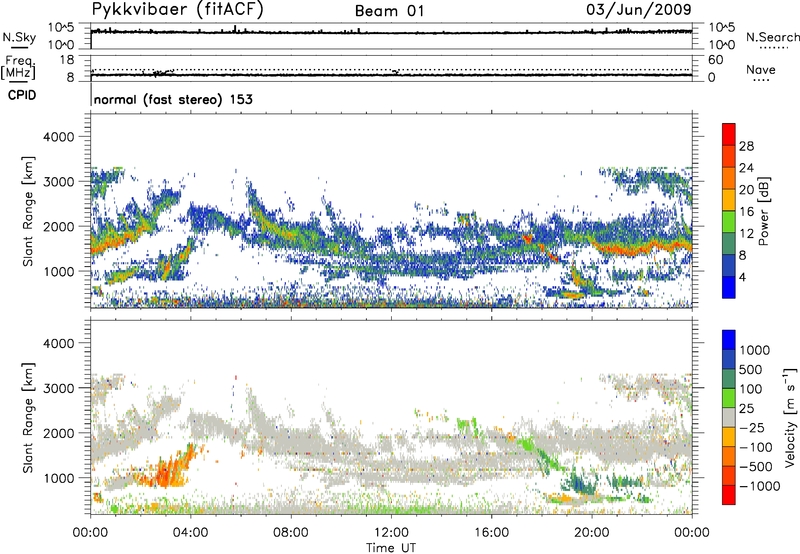Image resolution: width=800 pixels, height=554 pixels.
Task: Click the 3000 tick on velocity panel
Action: point(59,388)
